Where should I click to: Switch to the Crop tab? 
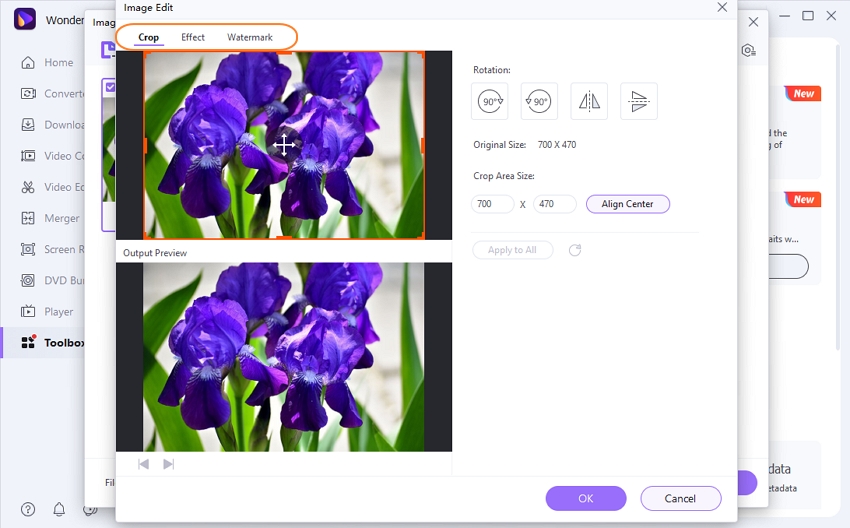148,37
